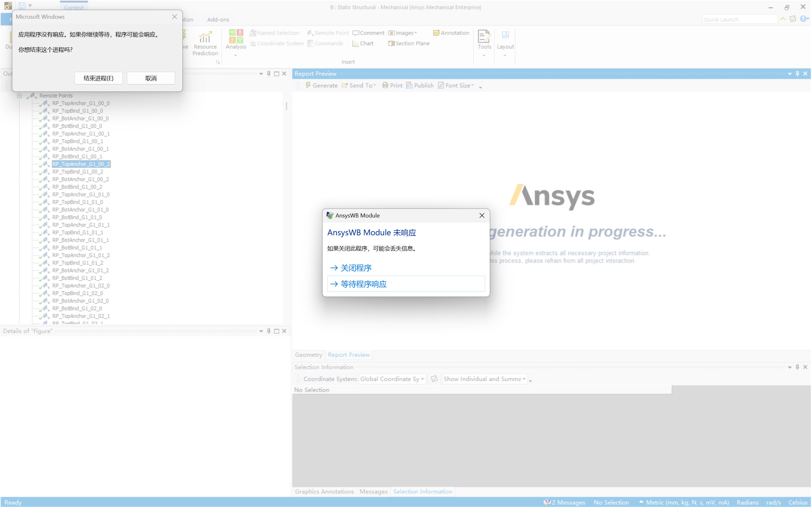Viewport: 812px width, 508px height.
Task: Switch to the Report Preview tab
Action: coord(349,355)
